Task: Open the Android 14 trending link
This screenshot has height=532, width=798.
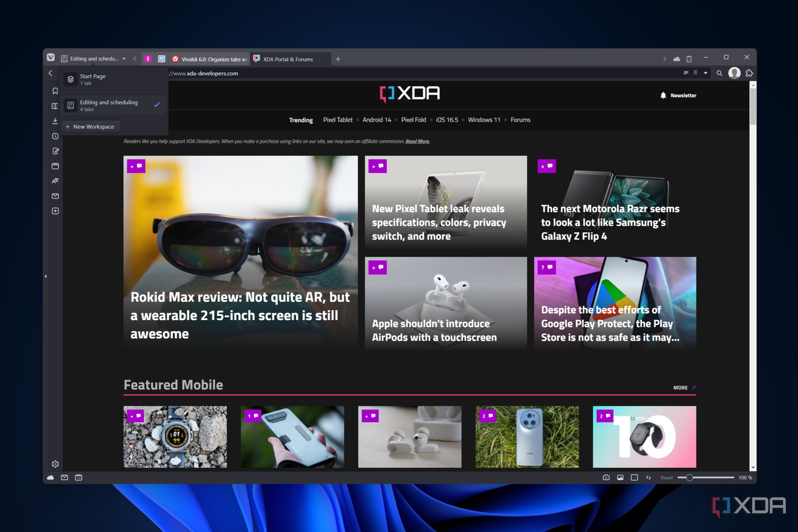Action: point(377,120)
